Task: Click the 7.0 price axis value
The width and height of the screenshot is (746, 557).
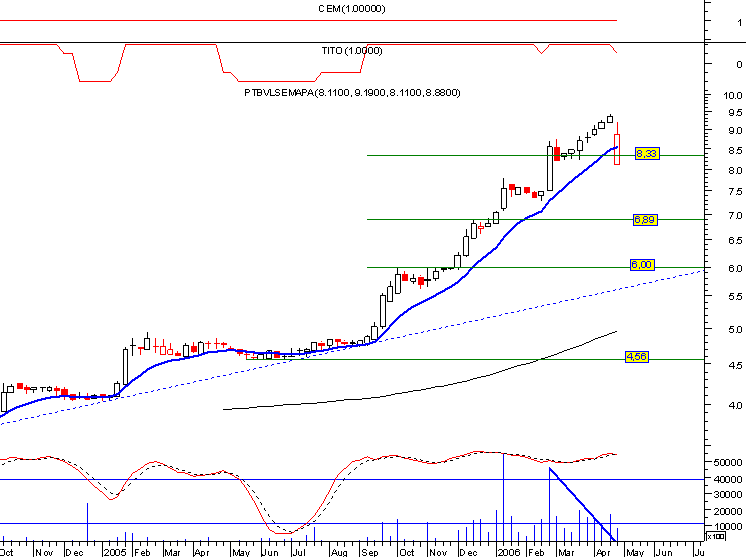Action: (735, 216)
